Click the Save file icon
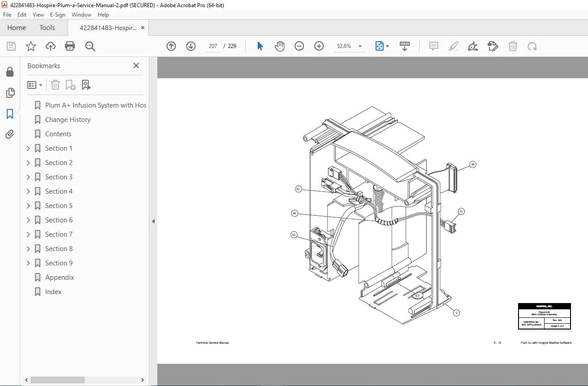The width and height of the screenshot is (588, 386). [x=11, y=46]
